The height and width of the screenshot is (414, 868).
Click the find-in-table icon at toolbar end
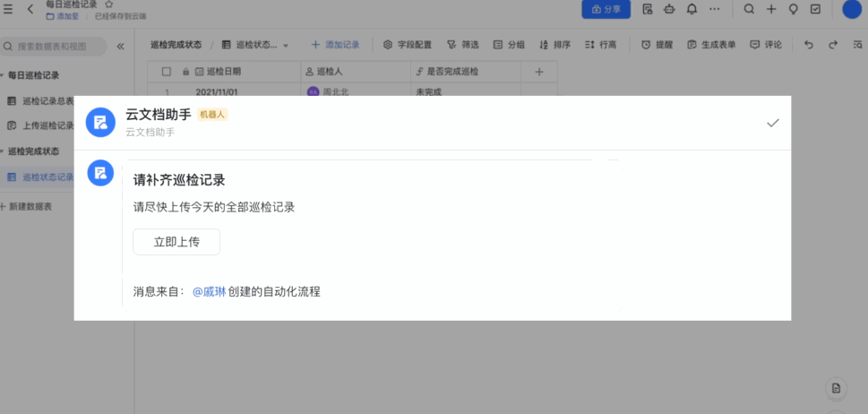(x=857, y=45)
